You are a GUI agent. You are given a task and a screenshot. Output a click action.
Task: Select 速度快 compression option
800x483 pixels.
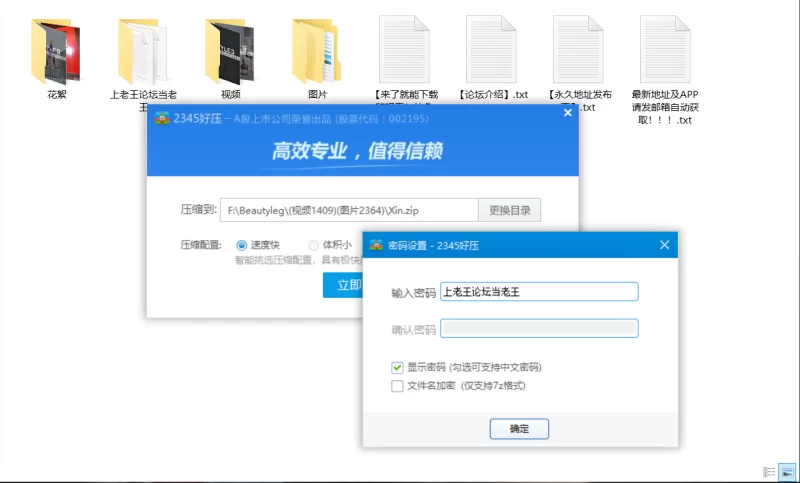coord(241,245)
